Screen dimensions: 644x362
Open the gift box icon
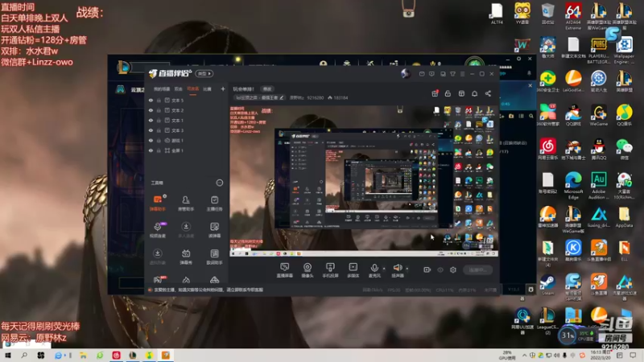(x=435, y=93)
